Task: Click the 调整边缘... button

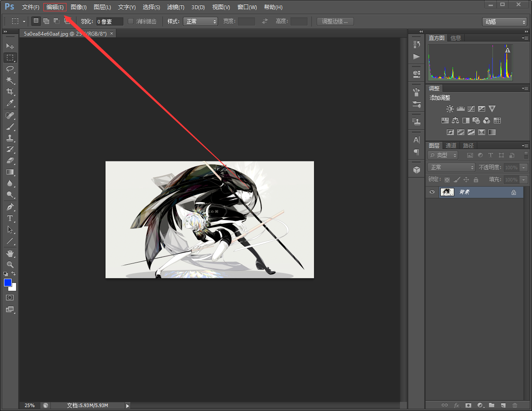Action: tap(335, 21)
